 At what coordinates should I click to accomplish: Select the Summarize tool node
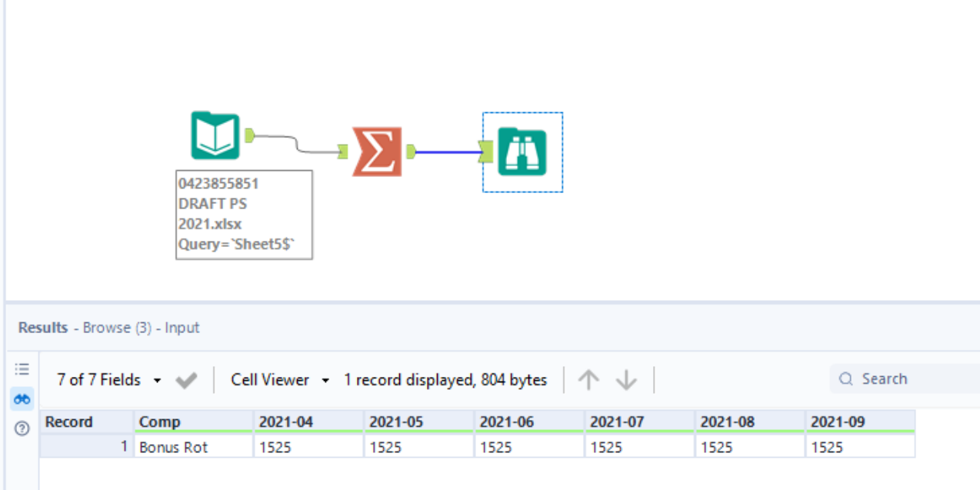(x=377, y=151)
